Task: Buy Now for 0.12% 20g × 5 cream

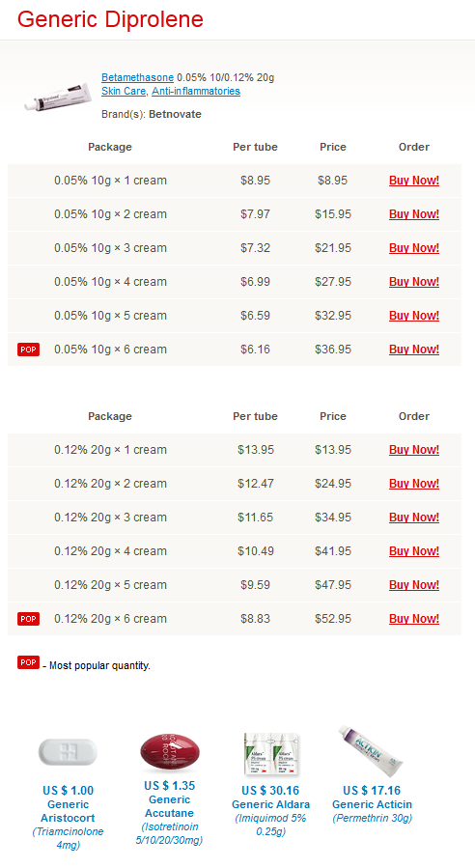Action: [414, 585]
